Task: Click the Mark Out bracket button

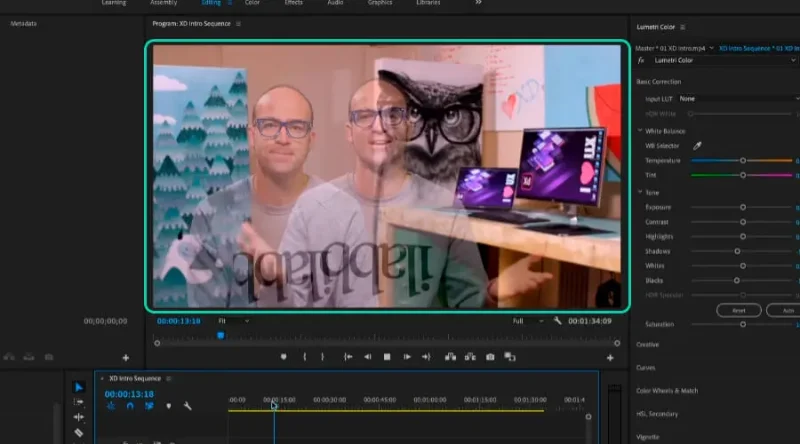Action: click(322, 357)
